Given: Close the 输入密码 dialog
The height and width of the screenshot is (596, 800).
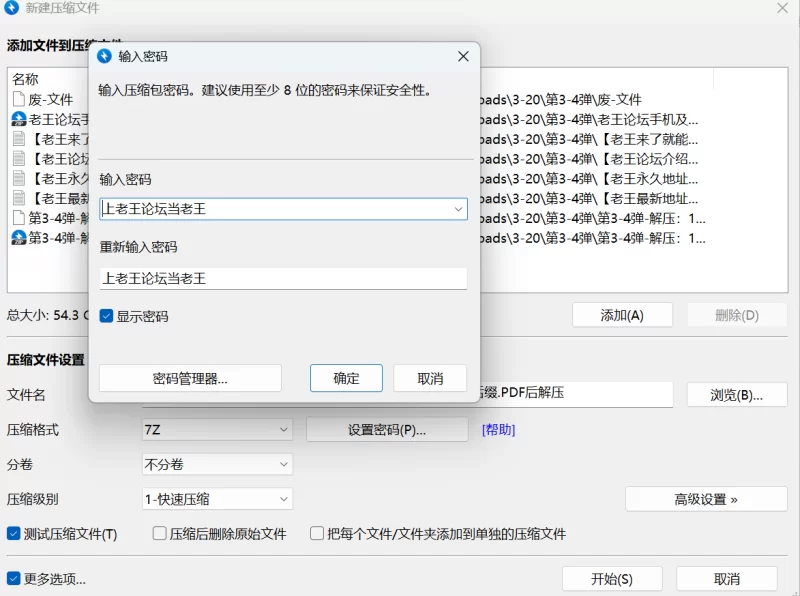Looking at the screenshot, I should [x=463, y=56].
